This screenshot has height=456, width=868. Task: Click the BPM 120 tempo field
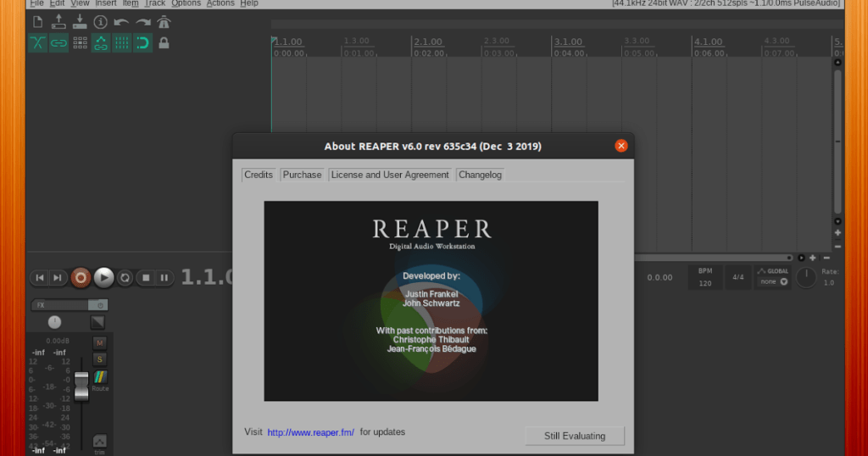[x=705, y=277]
